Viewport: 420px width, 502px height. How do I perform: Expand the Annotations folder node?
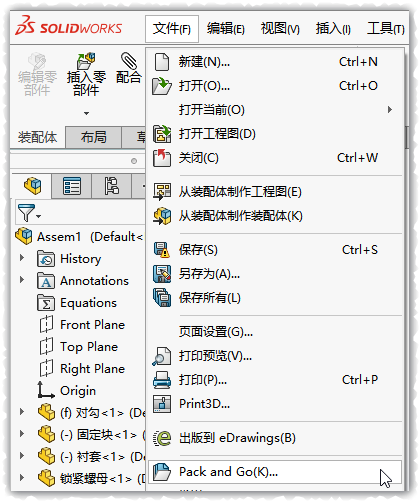(x=22, y=280)
